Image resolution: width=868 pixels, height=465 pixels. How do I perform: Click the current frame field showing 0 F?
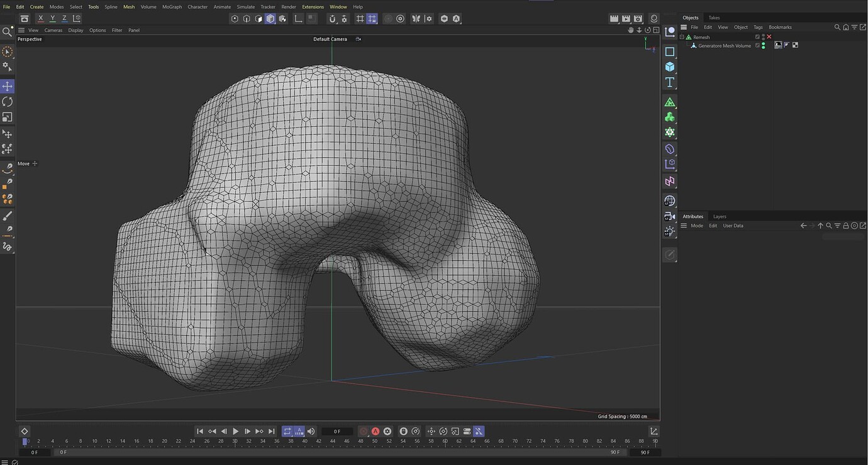coord(337,432)
